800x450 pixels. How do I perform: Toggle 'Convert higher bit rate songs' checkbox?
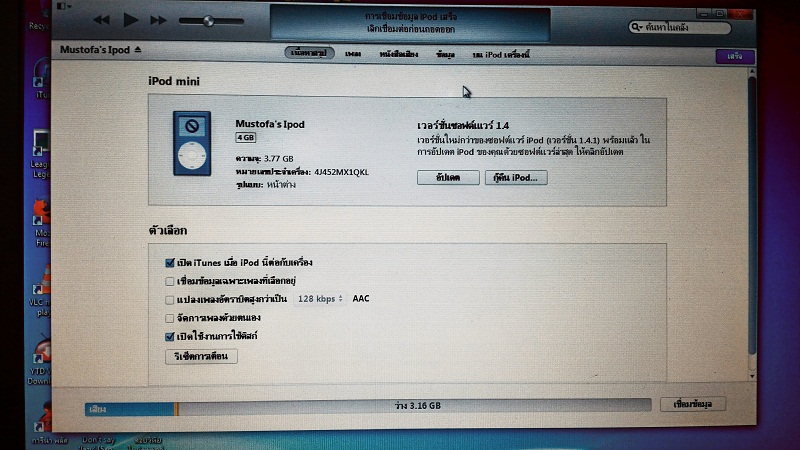[169, 299]
